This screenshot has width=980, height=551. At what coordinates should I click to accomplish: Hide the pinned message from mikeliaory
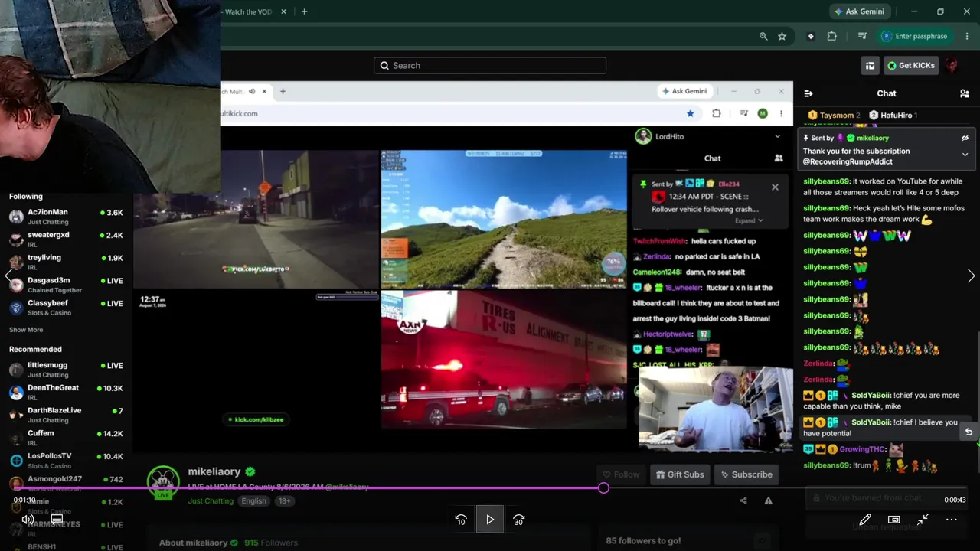[965, 138]
